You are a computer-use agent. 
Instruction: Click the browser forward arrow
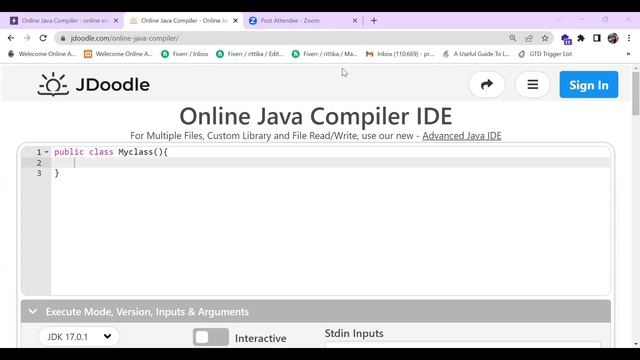[x=27, y=38]
